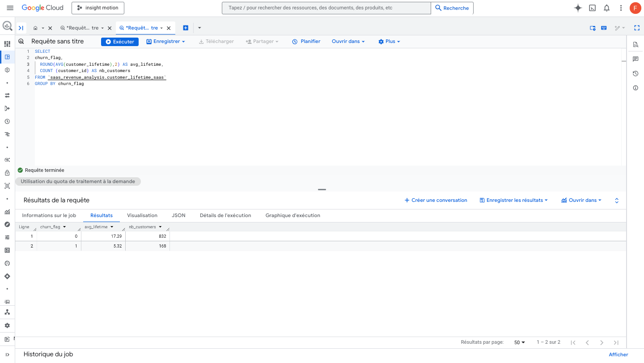Change results per page from 50

pyautogui.click(x=520, y=342)
